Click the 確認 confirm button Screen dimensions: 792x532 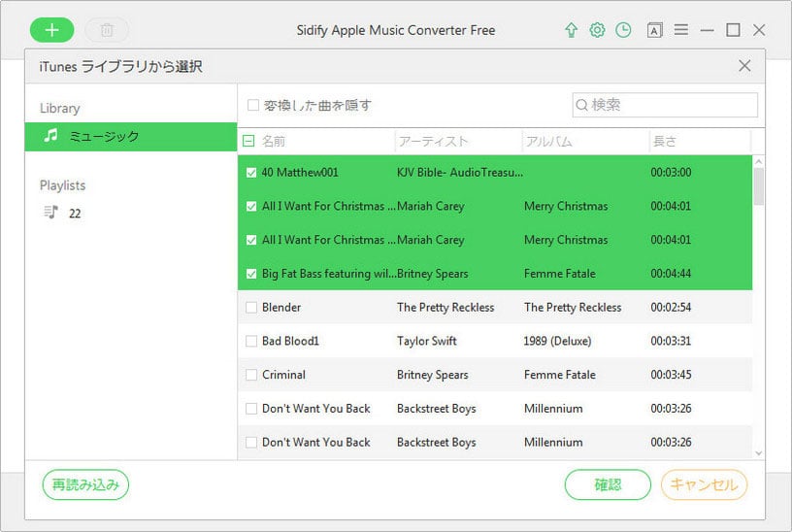(x=608, y=484)
